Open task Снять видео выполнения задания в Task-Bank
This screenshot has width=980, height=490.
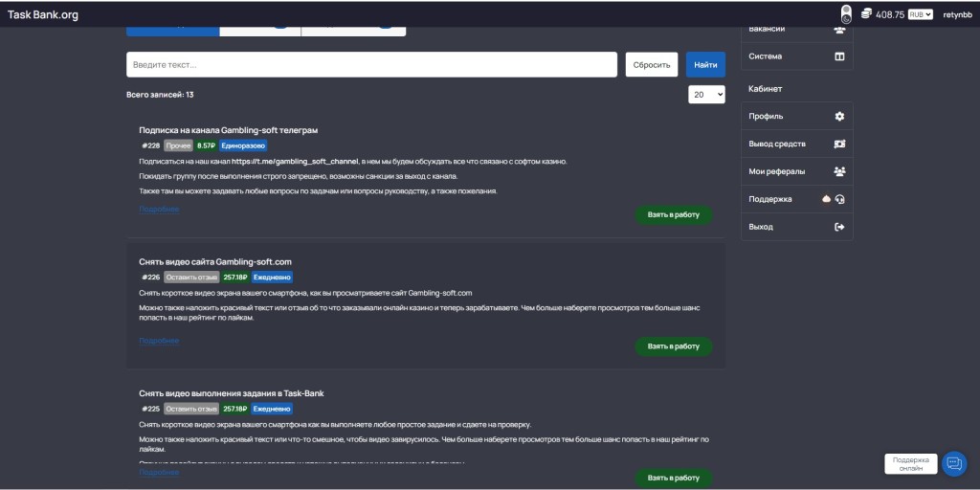[x=232, y=393]
